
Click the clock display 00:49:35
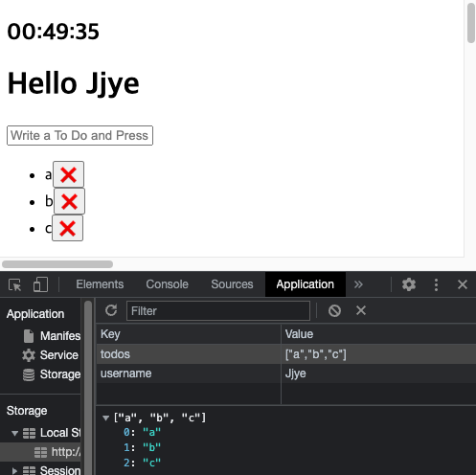coord(53,32)
